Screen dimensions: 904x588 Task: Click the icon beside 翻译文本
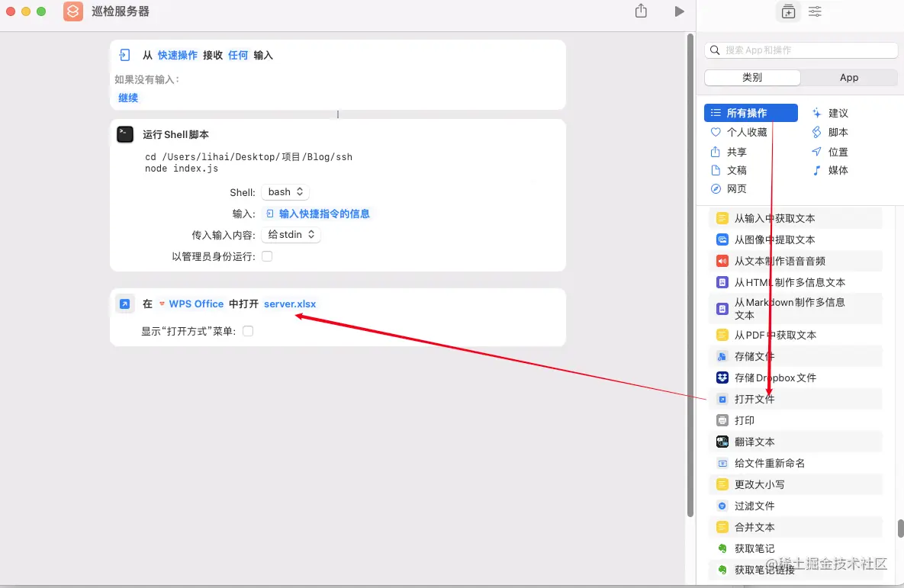pyautogui.click(x=722, y=442)
